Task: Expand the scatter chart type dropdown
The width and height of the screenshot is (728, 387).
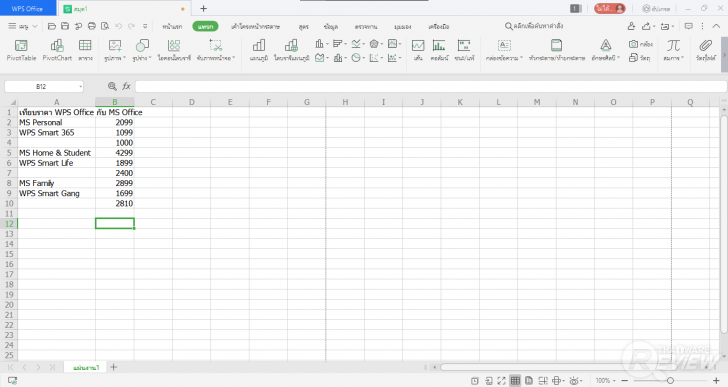Action: (376, 58)
